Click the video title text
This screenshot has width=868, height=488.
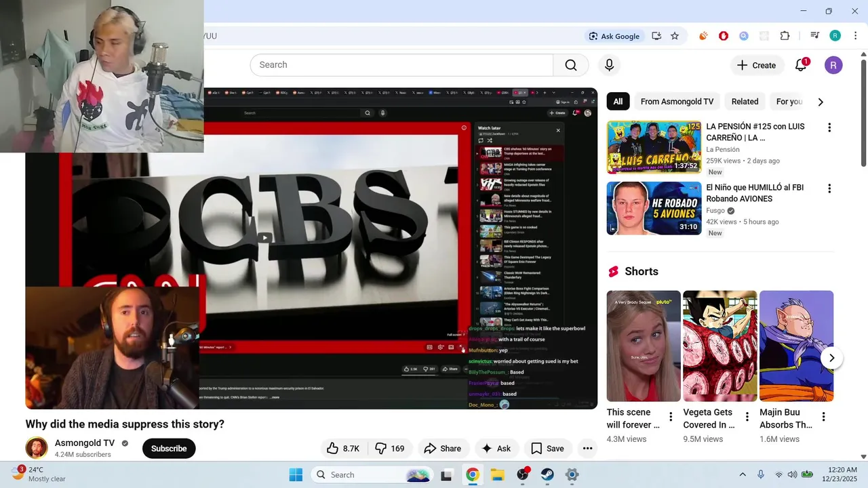125,424
